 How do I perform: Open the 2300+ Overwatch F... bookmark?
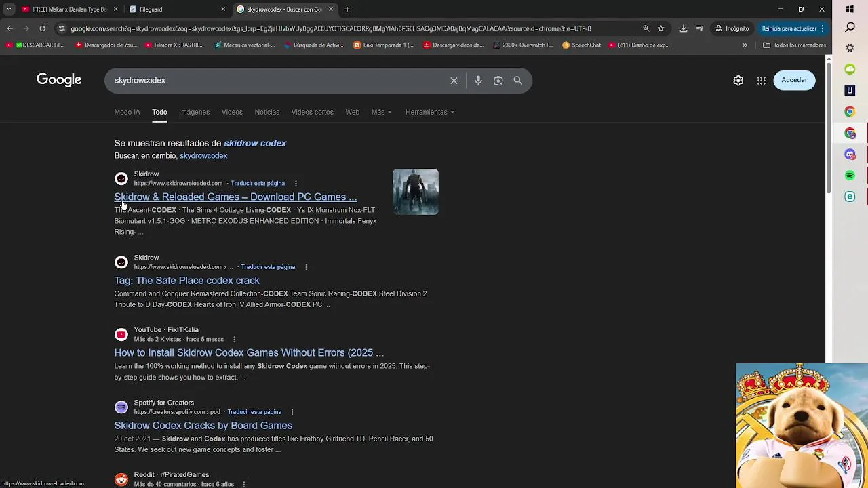(x=524, y=45)
